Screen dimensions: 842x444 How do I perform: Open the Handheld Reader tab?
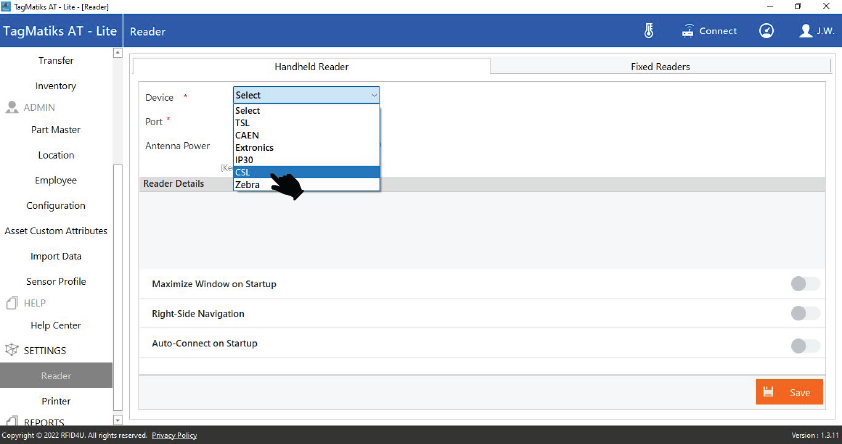click(311, 67)
